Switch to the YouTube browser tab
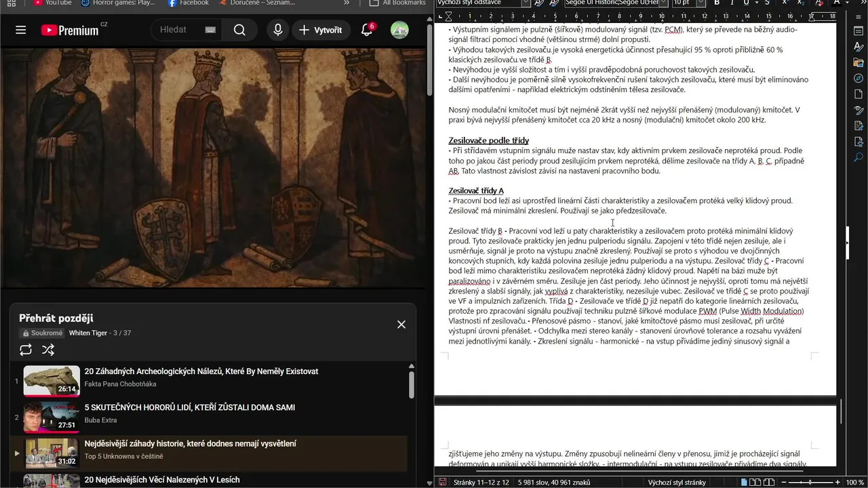This screenshot has height=488, width=868. pos(53,3)
